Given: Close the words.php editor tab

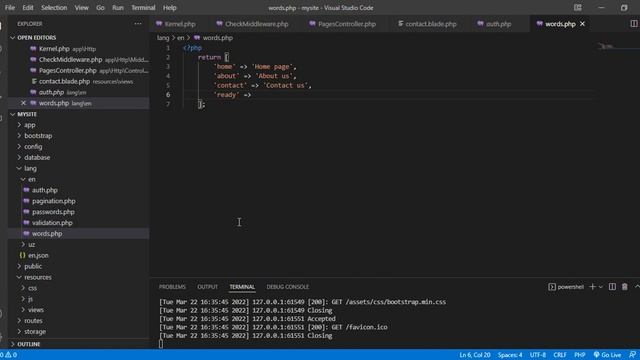Looking at the screenshot, I should 582,24.
